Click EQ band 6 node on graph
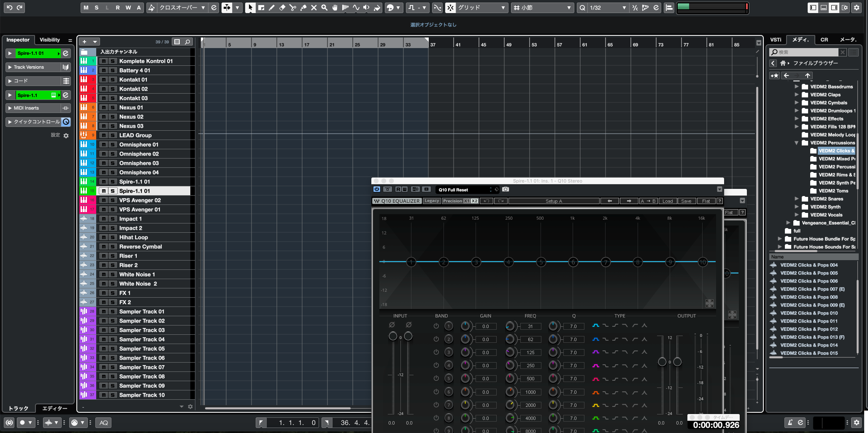Viewport: 868px width, 433px height. pos(573,262)
